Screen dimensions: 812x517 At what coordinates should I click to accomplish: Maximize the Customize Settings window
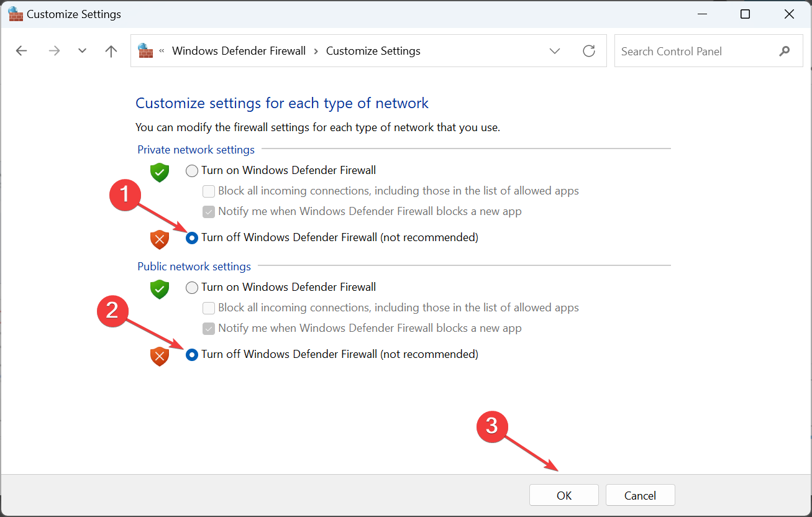pos(746,14)
